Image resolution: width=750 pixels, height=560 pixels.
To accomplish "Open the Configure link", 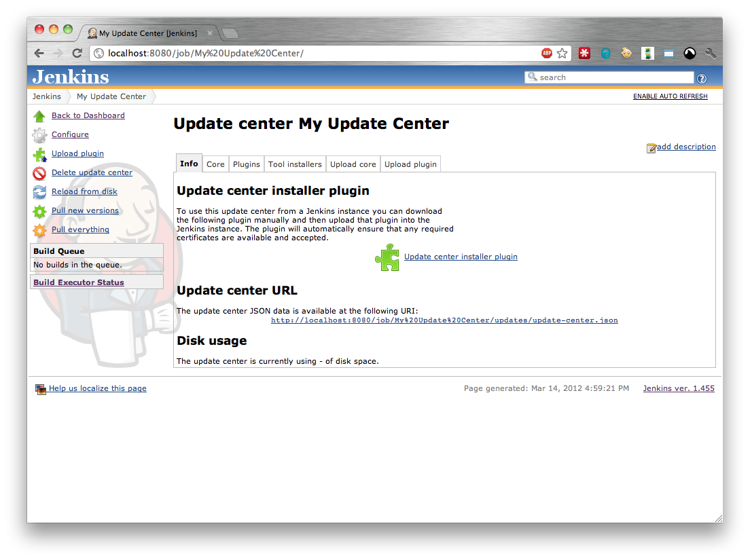I will [x=71, y=134].
